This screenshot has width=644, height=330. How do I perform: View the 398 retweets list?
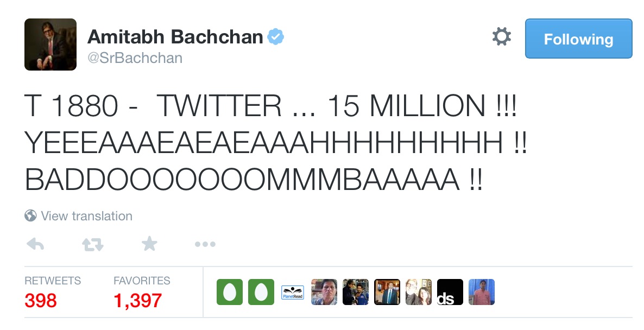pos(41,300)
